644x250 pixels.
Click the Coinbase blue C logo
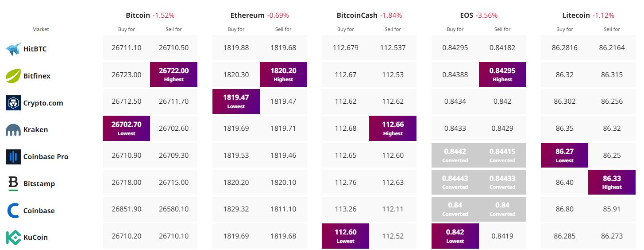point(13,211)
